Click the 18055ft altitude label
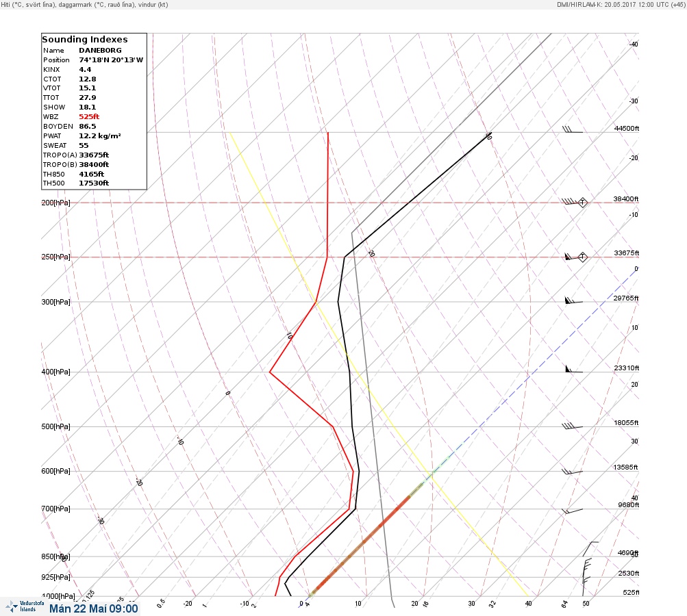This screenshot has width=687, height=616. click(x=626, y=422)
